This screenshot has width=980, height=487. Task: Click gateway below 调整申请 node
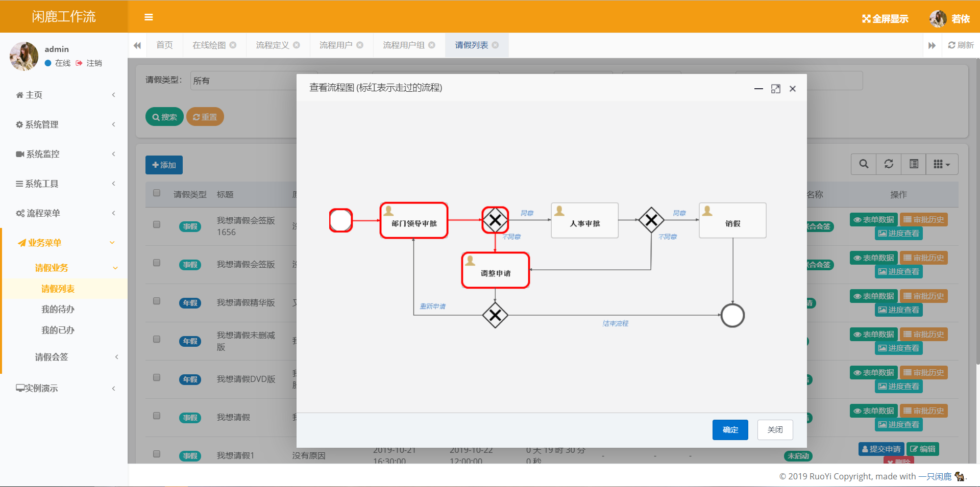pos(495,315)
